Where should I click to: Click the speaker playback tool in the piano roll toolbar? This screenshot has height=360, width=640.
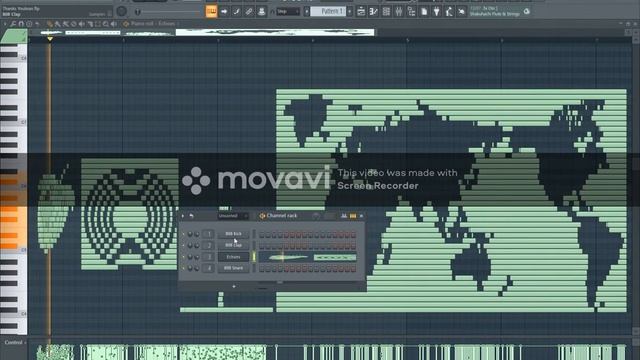coord(113,24)
